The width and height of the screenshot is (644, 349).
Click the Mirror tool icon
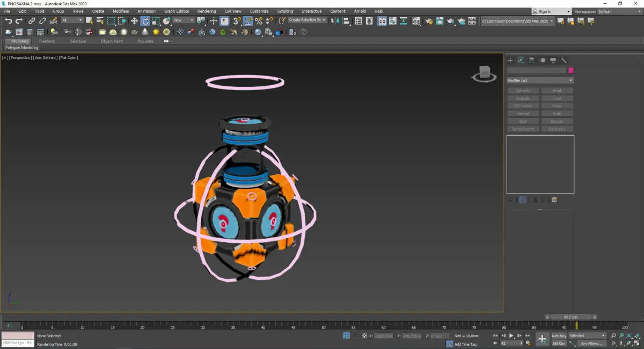[x=335, y=21]
